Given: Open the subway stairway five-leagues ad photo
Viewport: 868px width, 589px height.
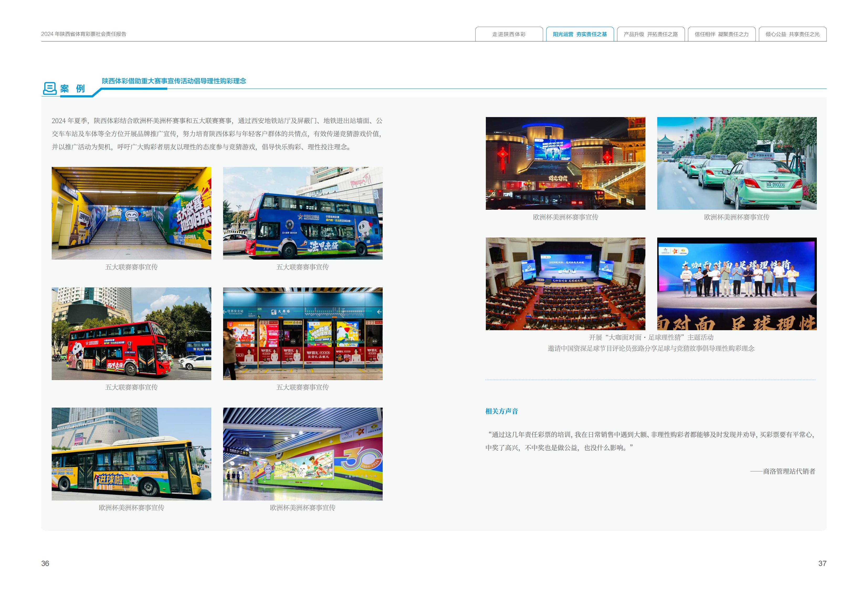Looking at the screenshot, I should [131, 213].
